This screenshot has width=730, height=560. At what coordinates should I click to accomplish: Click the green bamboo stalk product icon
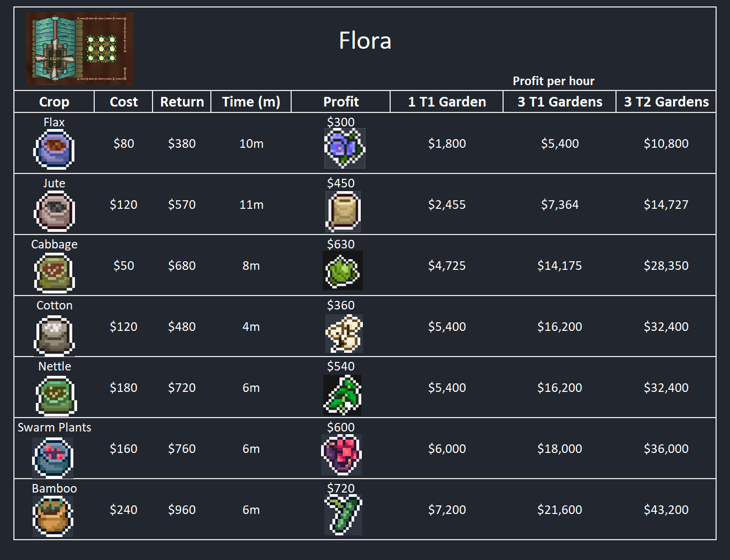coord(344,515)
